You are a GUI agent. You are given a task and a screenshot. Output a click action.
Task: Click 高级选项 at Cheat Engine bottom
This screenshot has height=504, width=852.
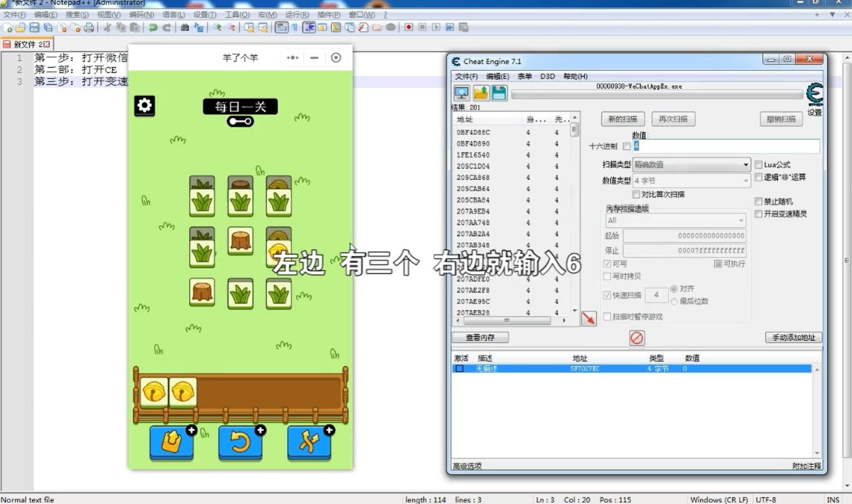467,466
